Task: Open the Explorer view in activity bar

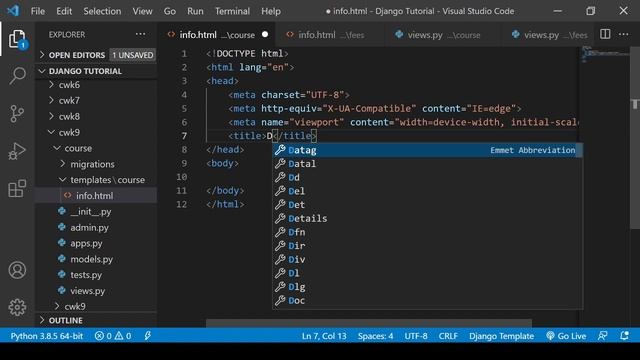Action: [17, 39]
